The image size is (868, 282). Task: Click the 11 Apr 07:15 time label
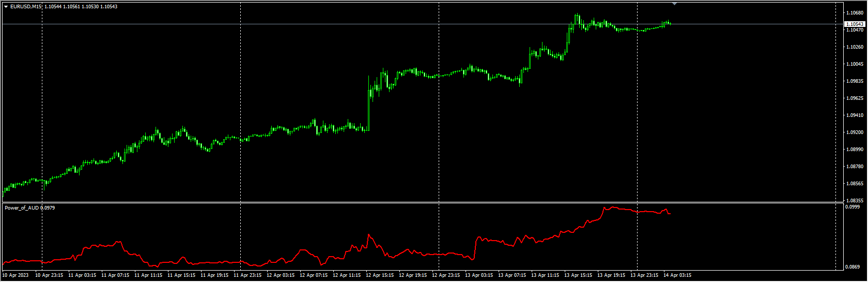click(115, 275)
